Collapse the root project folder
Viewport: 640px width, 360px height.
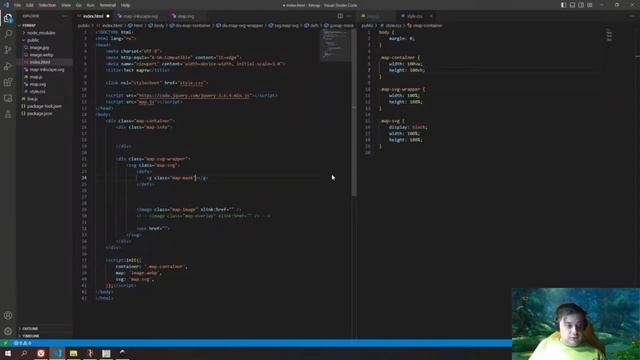pos(29,25)
